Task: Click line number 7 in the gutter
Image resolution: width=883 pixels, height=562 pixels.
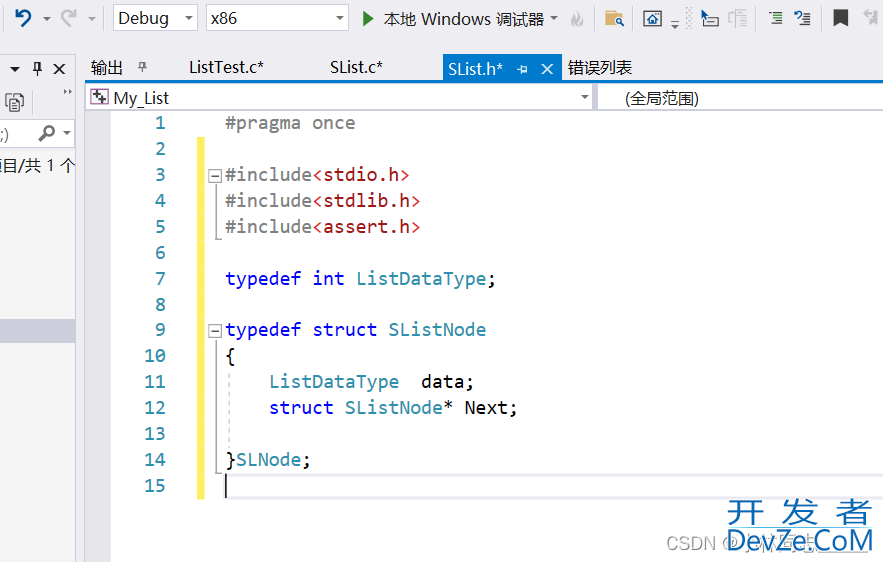Action: [160, 279]
